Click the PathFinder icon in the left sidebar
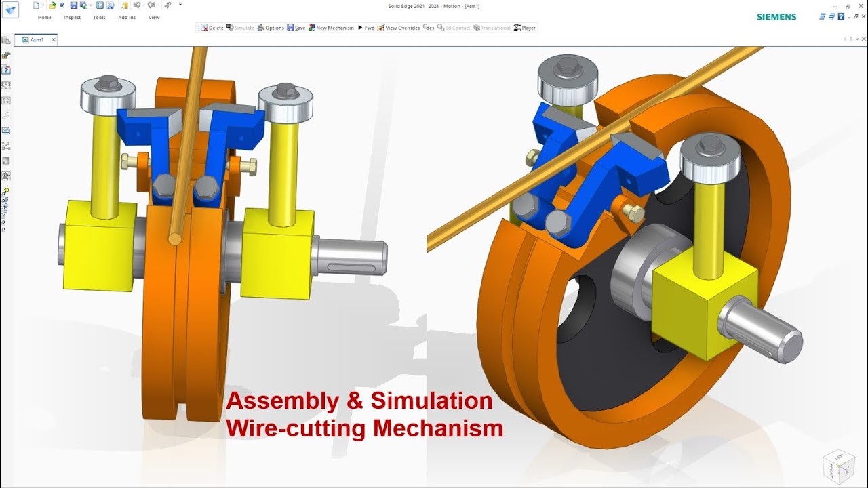Viewport: 868px width, 488px height. pyautogui.click(x=6, y=41)
